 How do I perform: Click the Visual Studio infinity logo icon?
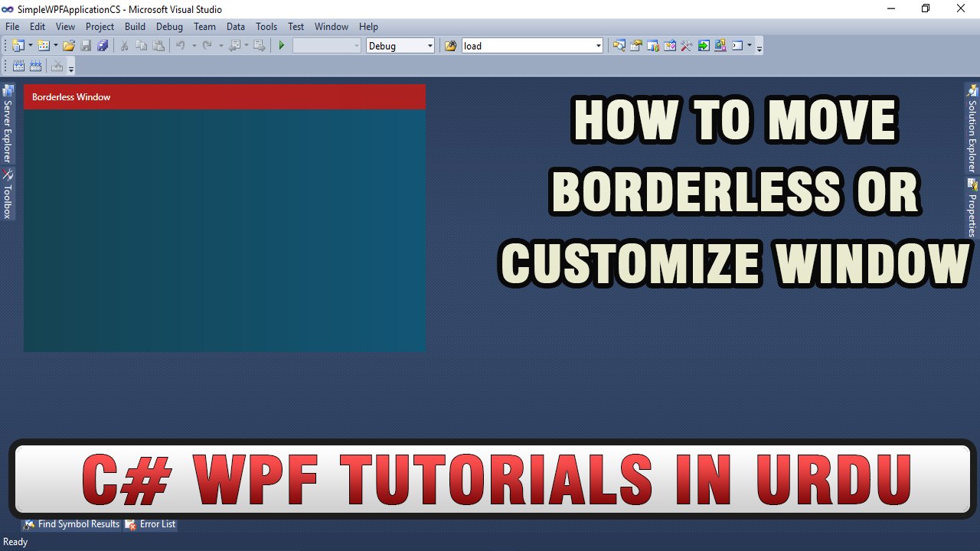click(x=8, y=9)
